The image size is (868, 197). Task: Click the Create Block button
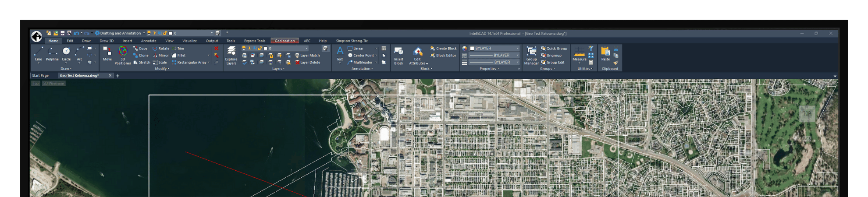coord(443,49)
